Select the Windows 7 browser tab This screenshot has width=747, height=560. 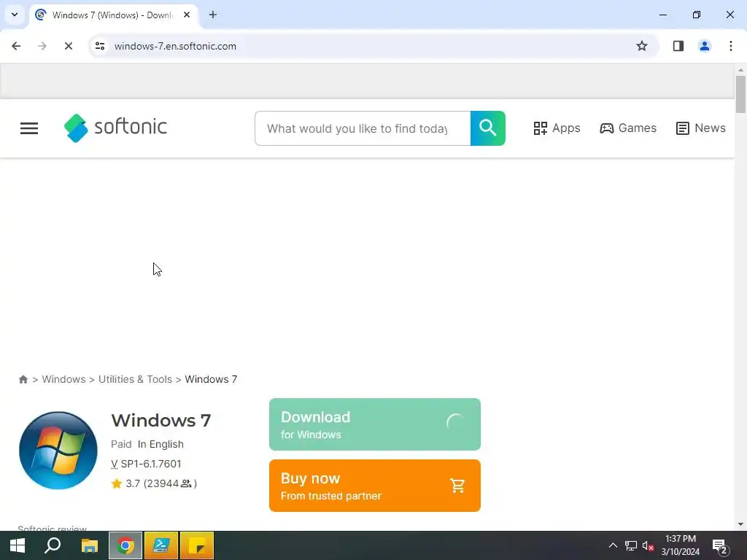click(112, 15)
